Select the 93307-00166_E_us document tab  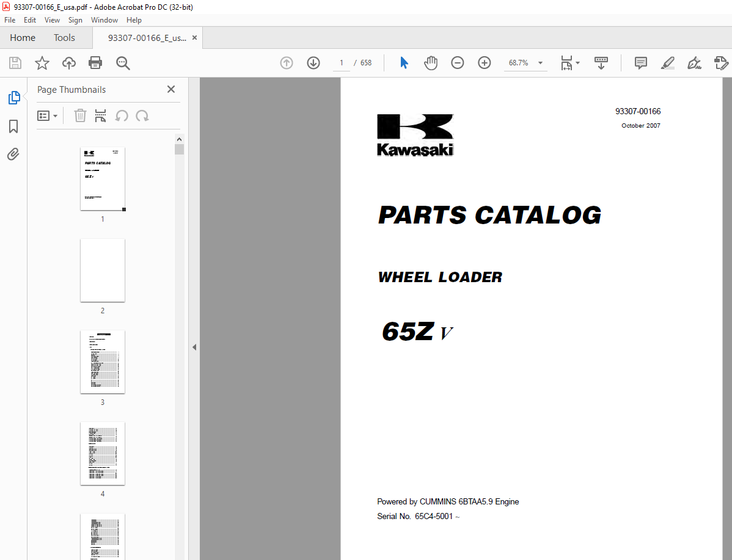coord(147,38)
